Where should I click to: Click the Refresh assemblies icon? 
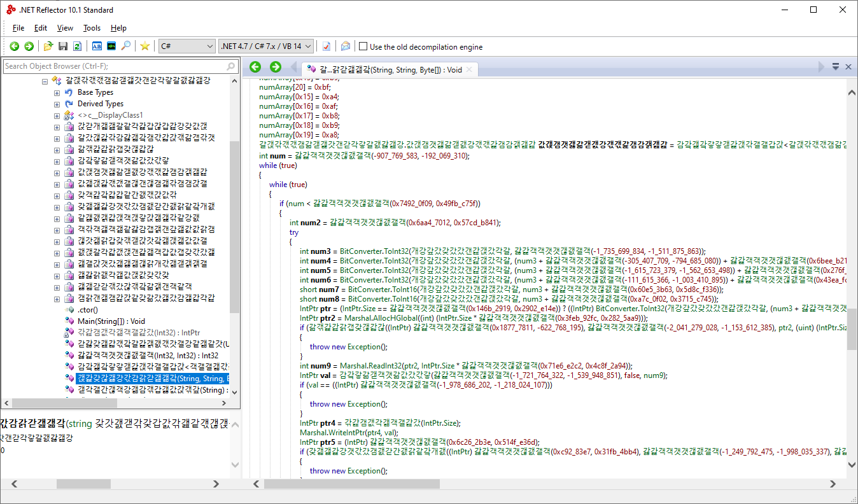point(77,46)
